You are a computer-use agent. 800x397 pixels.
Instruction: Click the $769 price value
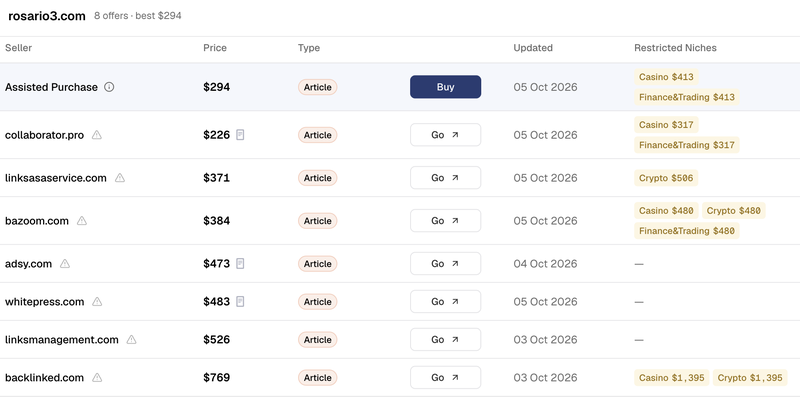[x=216, y=378]
